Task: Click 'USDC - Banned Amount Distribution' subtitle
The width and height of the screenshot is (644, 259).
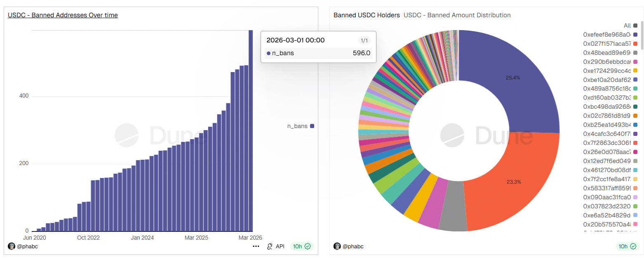Action: (457, 15)
